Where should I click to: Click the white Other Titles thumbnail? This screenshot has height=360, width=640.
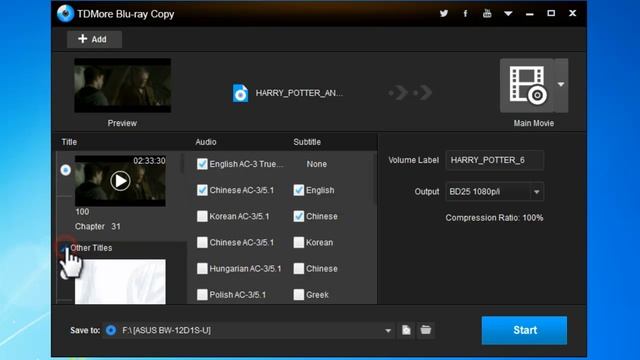coord(120,282)
